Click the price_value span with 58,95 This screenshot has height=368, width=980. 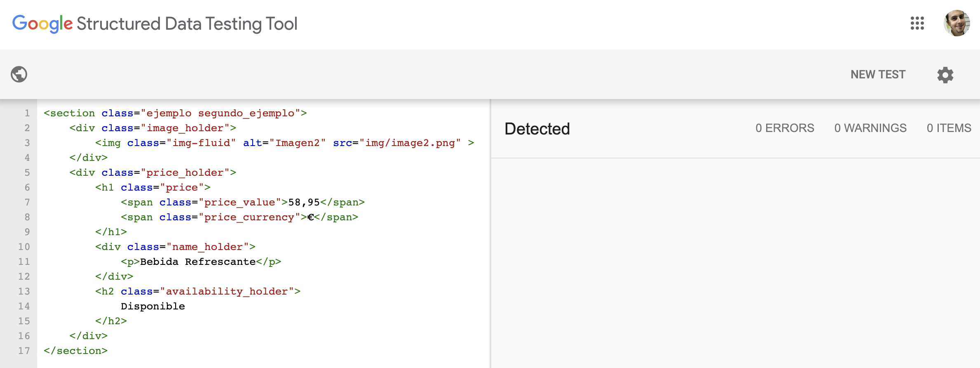(x=243, y=202)
